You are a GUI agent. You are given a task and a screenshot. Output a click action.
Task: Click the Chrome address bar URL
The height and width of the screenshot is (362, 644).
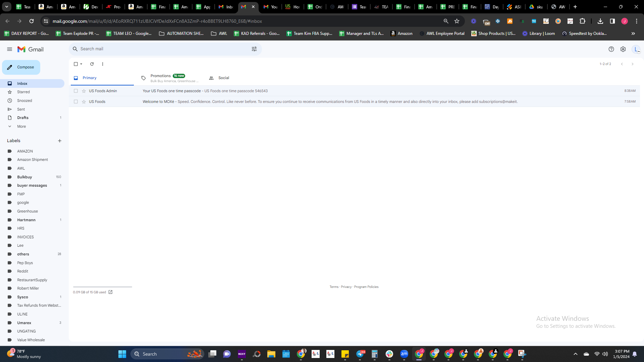click(157, 21)
